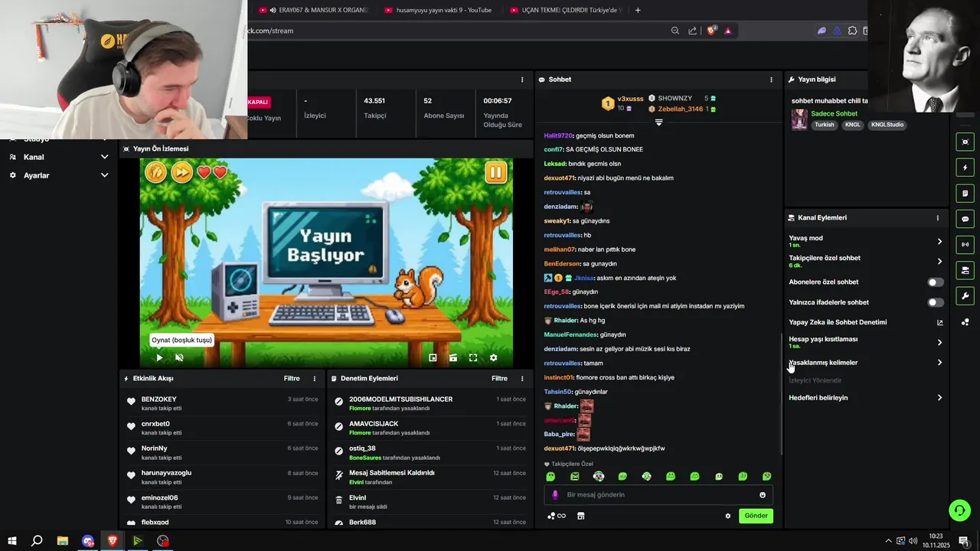Collapse the chat leaderboard arrow
This screenshot has width=980, height=551.
click(658, 122)
